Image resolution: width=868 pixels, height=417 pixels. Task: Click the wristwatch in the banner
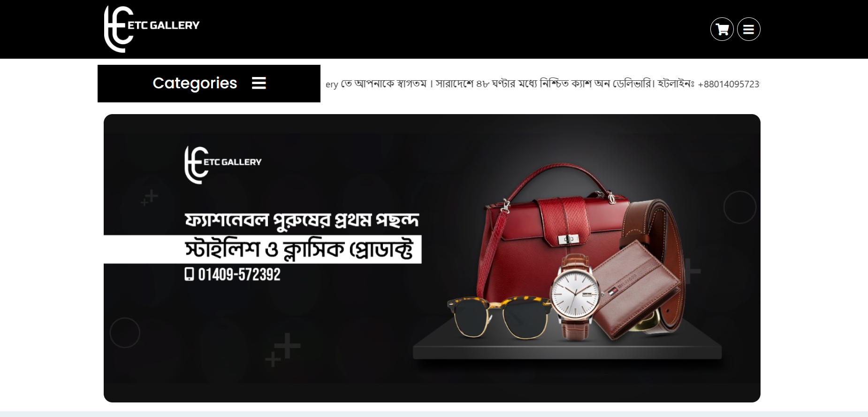[x=575, y=297]
